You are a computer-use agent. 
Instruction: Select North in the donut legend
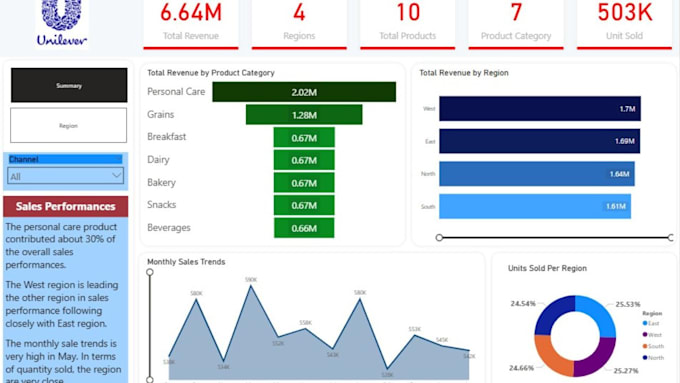click(653, 357)
